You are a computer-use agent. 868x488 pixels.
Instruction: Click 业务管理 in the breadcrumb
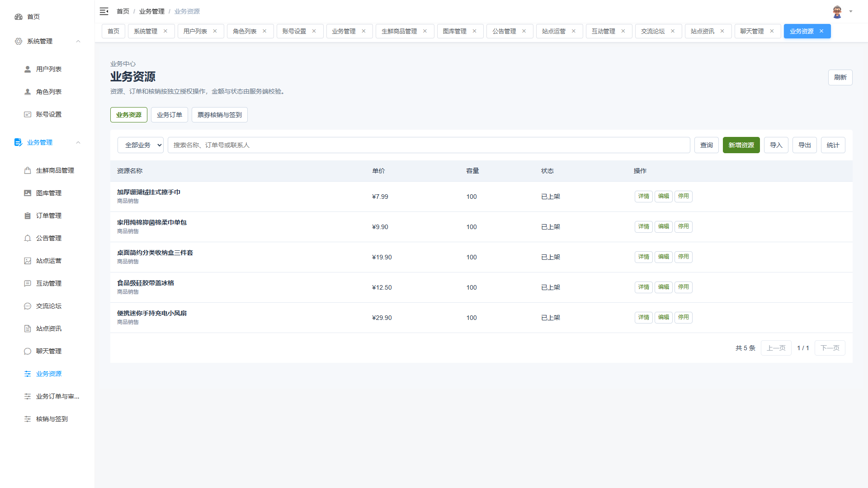[152, 11]
